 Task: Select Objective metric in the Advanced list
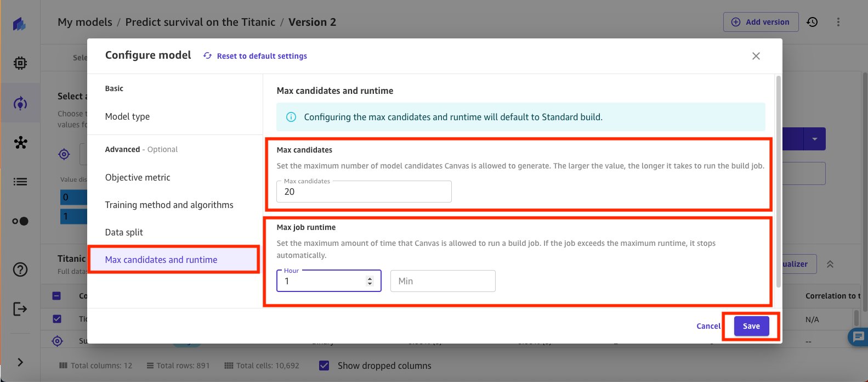tap(138, 177)
